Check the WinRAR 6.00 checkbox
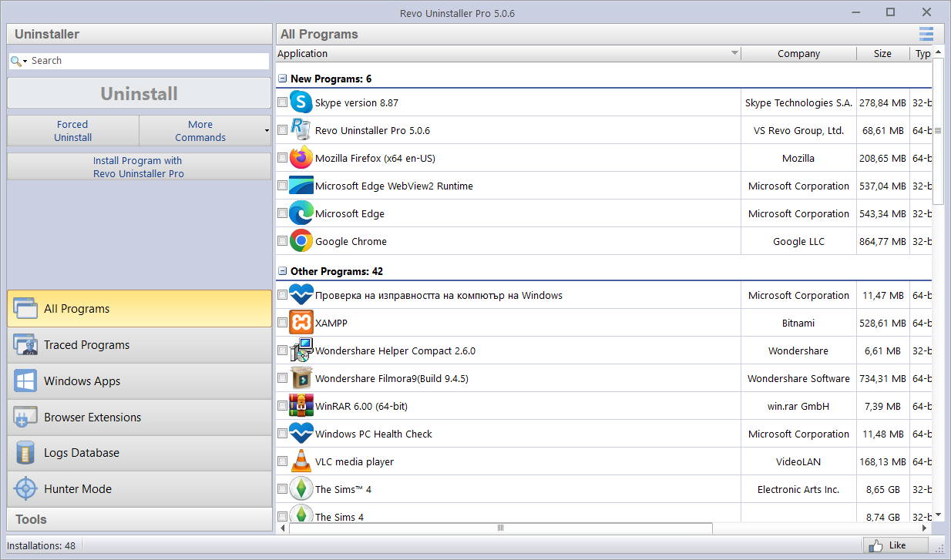The image size is (951, 560). (x=282, y=406)
